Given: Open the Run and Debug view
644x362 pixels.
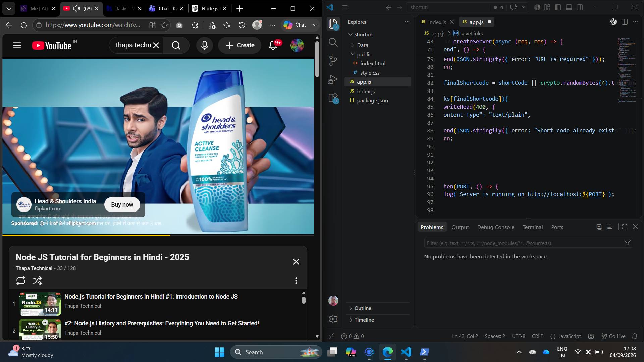Looking at the screenshot, I should tap(333, 79).
